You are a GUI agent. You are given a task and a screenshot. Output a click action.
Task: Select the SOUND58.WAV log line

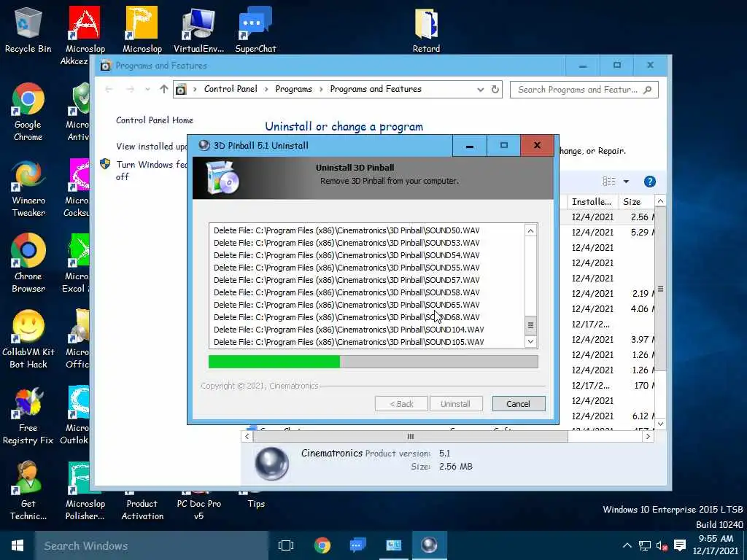[x=347, y=292]
